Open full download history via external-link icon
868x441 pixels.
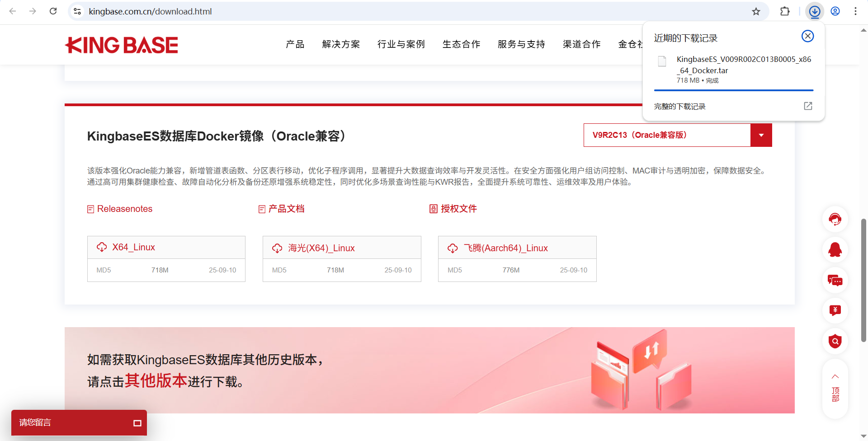pyautogui.click(x=808, y=106)
